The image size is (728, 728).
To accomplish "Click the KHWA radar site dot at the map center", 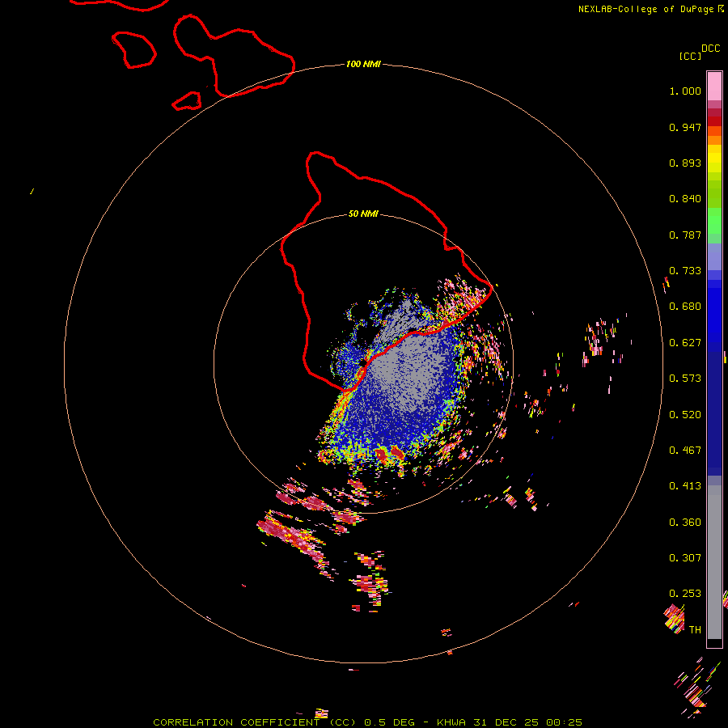I will 363,363.
